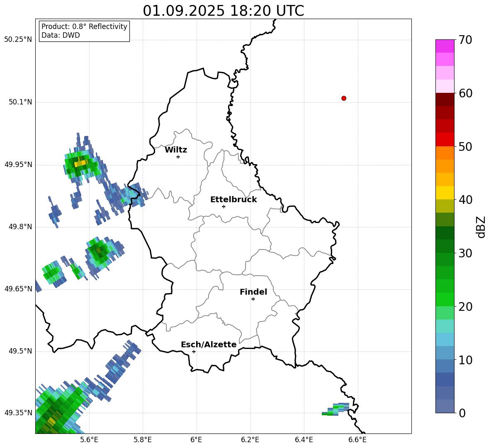Click the Wiltz station cross marker

point(178,157)
